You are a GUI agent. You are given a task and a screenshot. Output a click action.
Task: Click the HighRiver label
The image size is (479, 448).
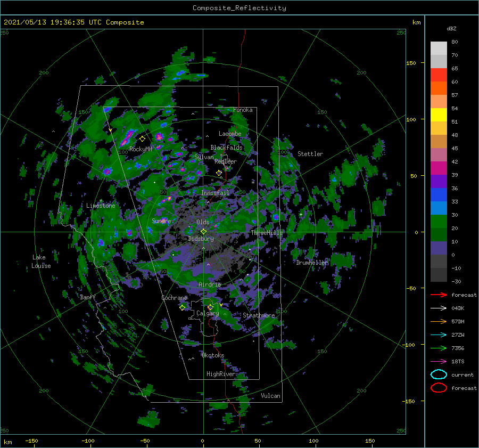pos(221,374)
